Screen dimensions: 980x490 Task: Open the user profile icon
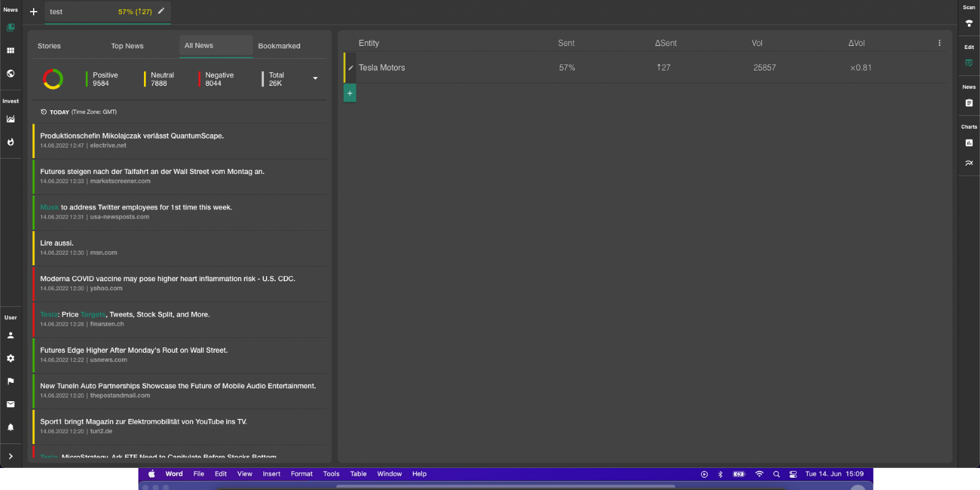10,336
